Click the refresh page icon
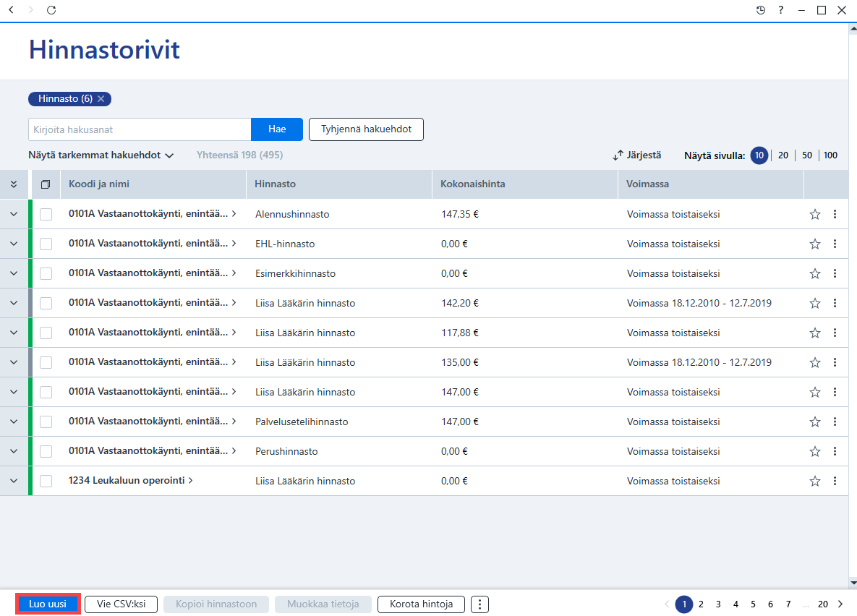The height and width of the screenshot is (616, 857). [51, 10]
